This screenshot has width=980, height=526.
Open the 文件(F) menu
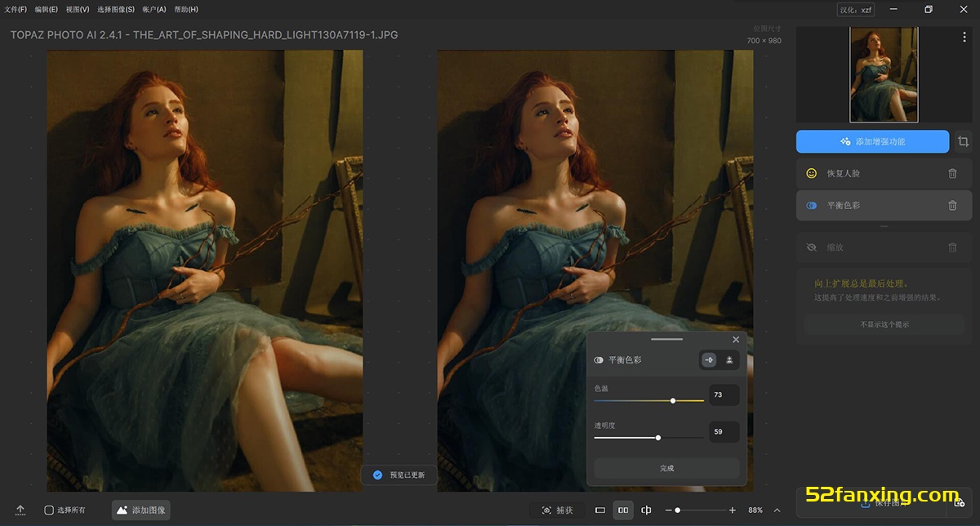coord(16,10)
